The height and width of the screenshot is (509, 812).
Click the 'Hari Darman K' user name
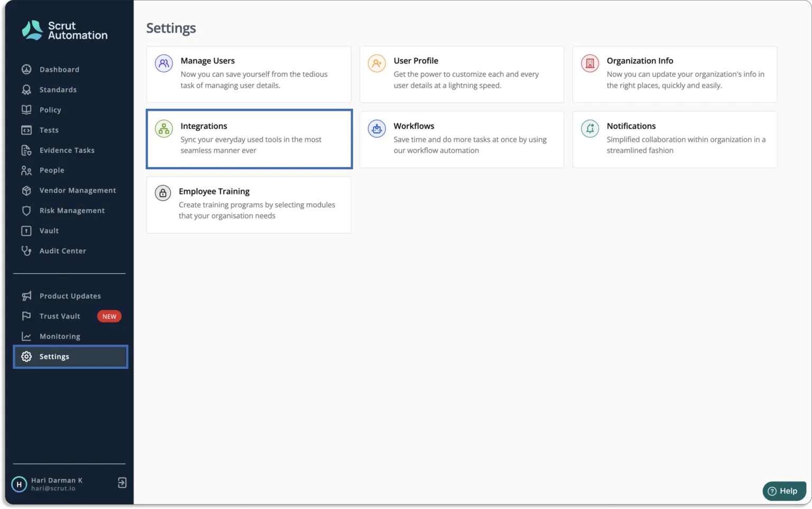point(57,480)
